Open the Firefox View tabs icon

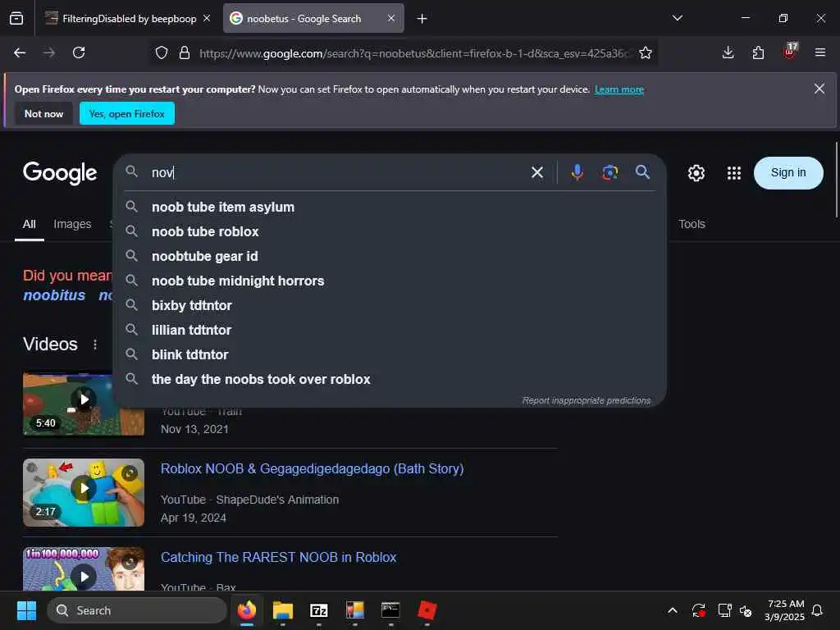tap(16, 18)
